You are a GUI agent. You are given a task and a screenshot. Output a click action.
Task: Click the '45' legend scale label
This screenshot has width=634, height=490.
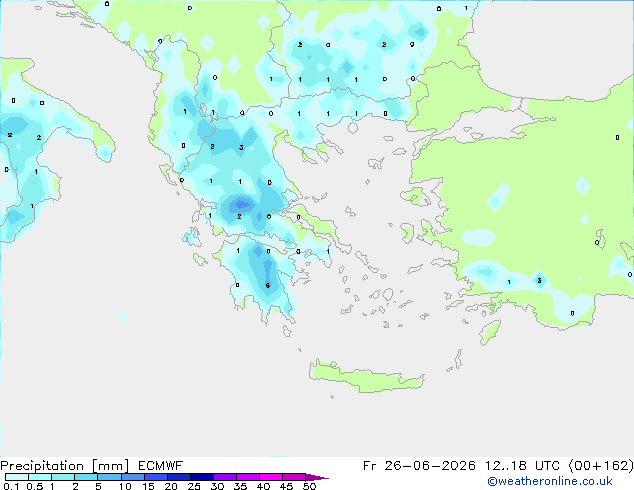[x=286, y=486]
